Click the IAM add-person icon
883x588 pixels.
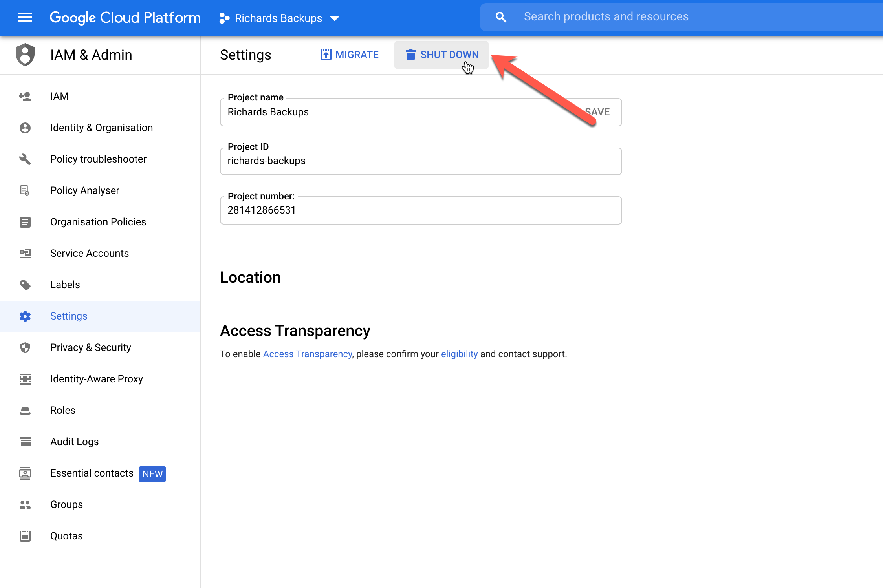click(x=25, y=96)
